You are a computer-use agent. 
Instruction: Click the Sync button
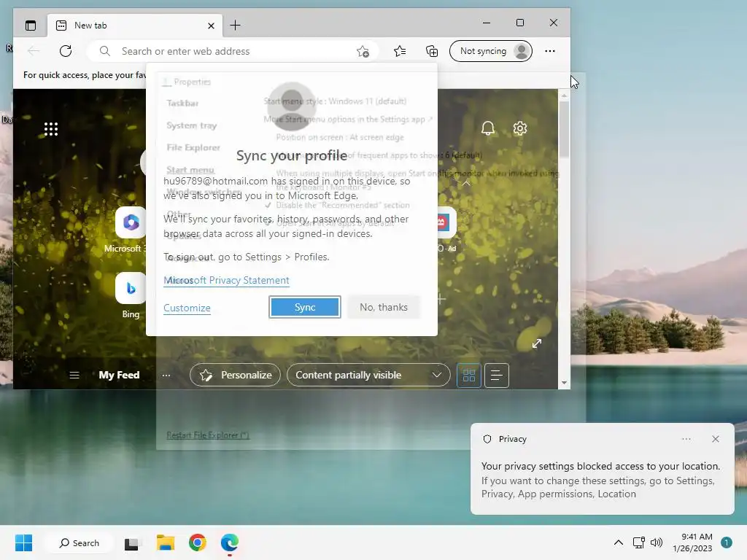point(305,307)
